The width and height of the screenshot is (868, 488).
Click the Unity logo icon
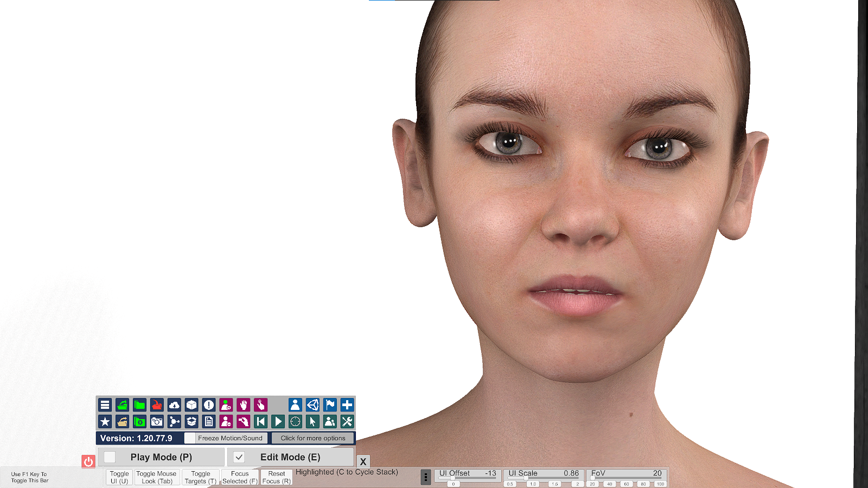[x=312, y=405]
